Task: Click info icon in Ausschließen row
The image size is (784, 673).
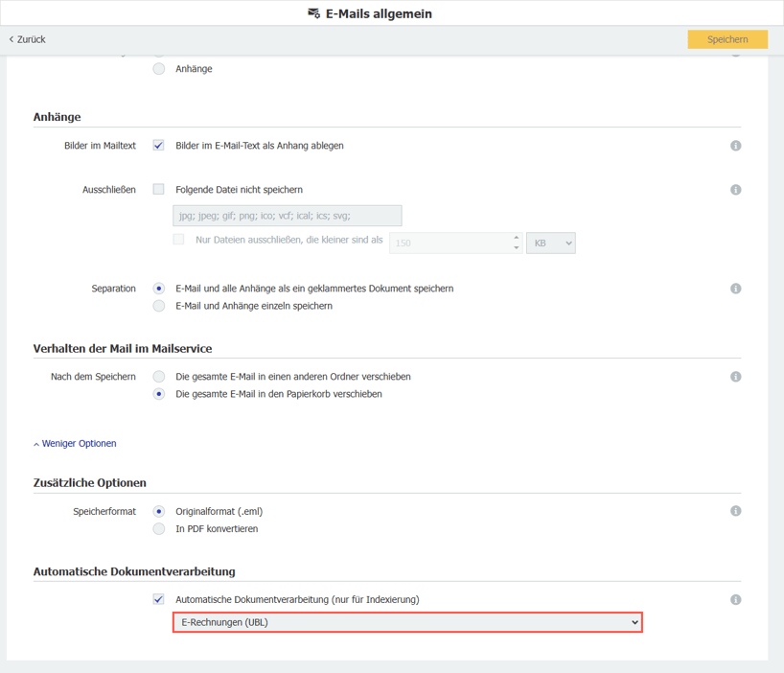Action: [x=736, y=190]
